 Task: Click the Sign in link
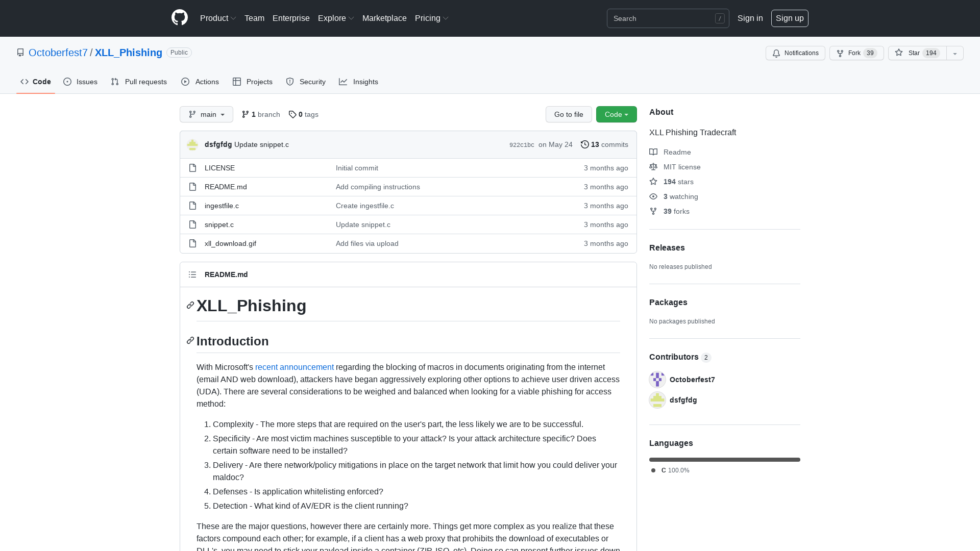point(750,18)
